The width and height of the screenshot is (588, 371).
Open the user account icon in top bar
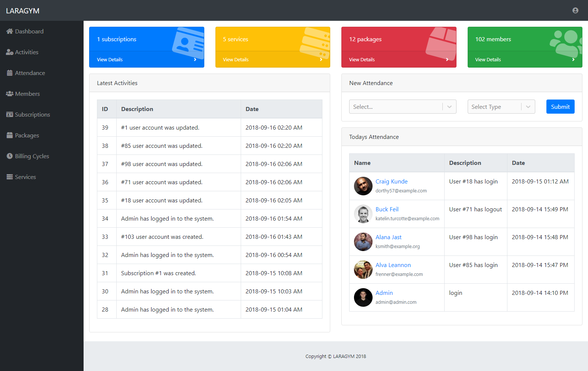pos(575,10)
